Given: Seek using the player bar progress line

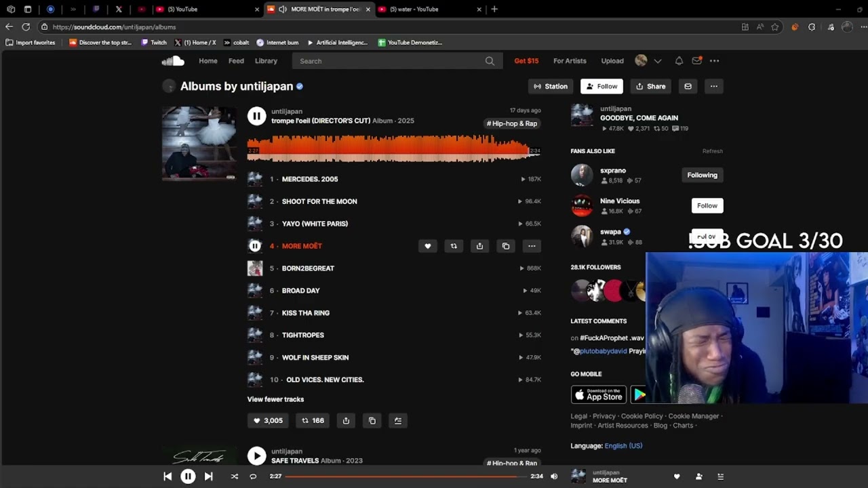Looking at the screenshot, I should 406,476.
